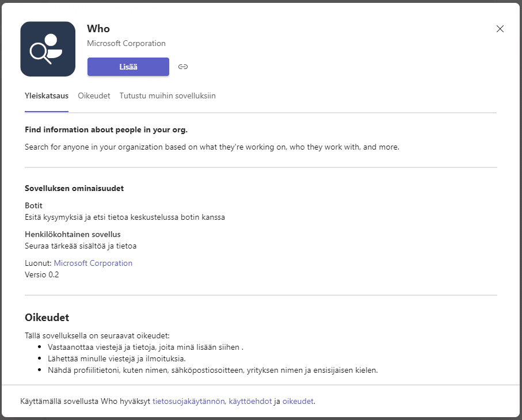
Task: Copy the app link with the chain icon
Action: (183, 67)
